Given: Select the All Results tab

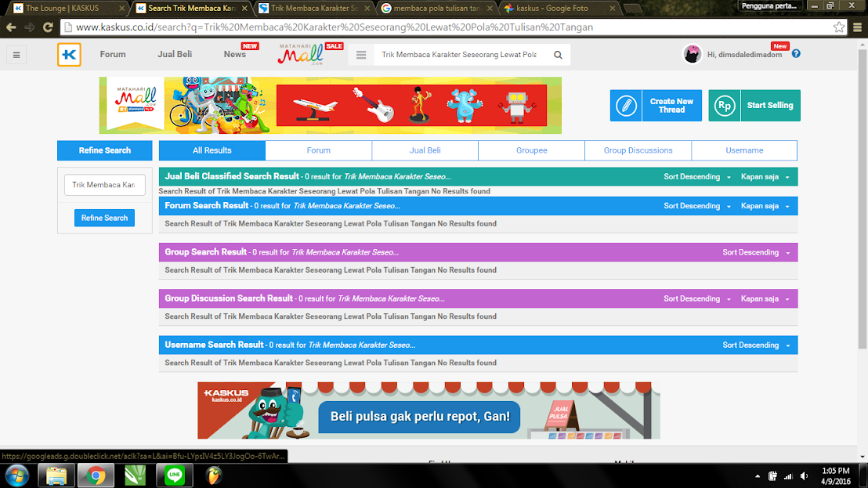Looking at the screenshot, I should [x=212, y=150].
